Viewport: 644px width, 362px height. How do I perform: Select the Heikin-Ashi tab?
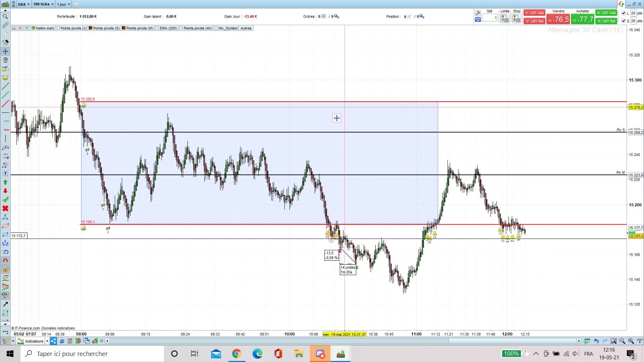[x=43, y=28]
